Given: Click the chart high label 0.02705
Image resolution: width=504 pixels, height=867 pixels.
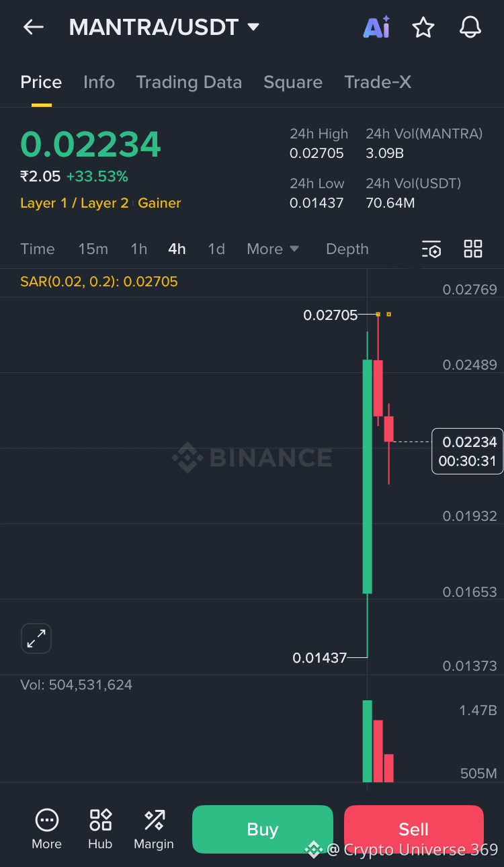Looking at the screenshot, I should click(x=331, y=315).
